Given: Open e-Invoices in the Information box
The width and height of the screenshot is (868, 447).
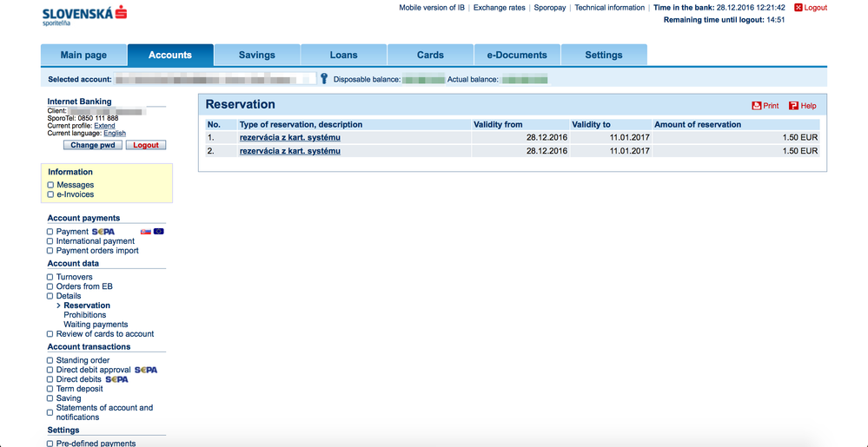Looking at the screenshot, I should [x=76, y=194].
